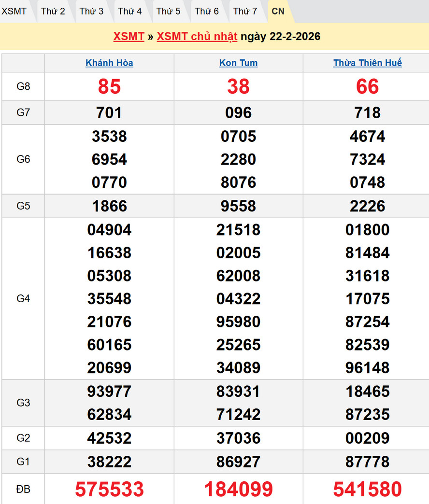Viewport: 429px width, 504px height.
Task: Follow the red XSMT breadcrumb link
Action: pyautogui.click(x=129, y=37)
